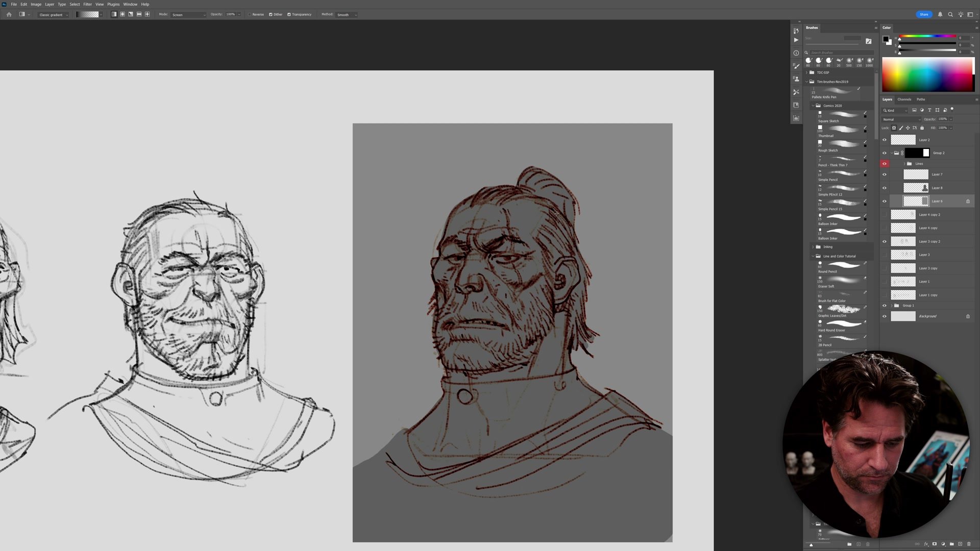Viewport: 980px width, 551px height.
Task: Open the Tool Presets panel icon
Action: [x=796, y=92]
